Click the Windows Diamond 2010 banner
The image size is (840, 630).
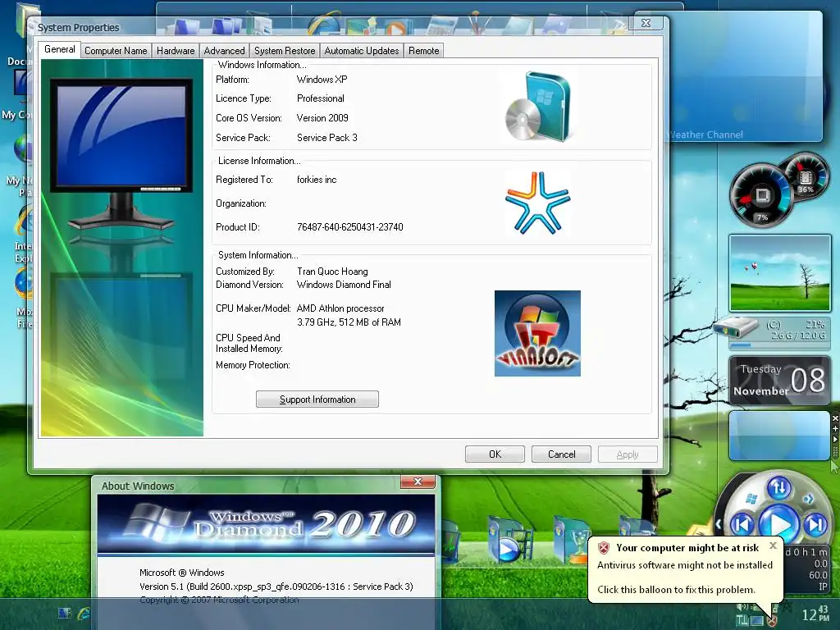point(267,523)
